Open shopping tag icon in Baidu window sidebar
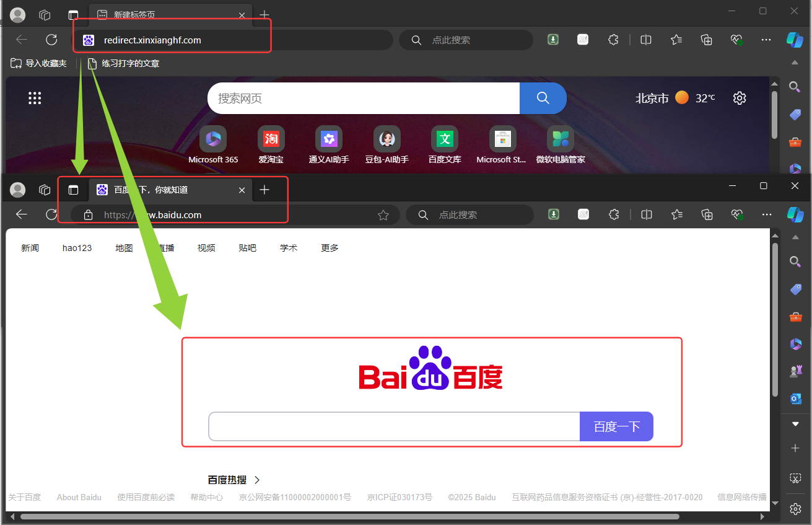The height and width of the screenshot is (525, 812). (795, 289)
